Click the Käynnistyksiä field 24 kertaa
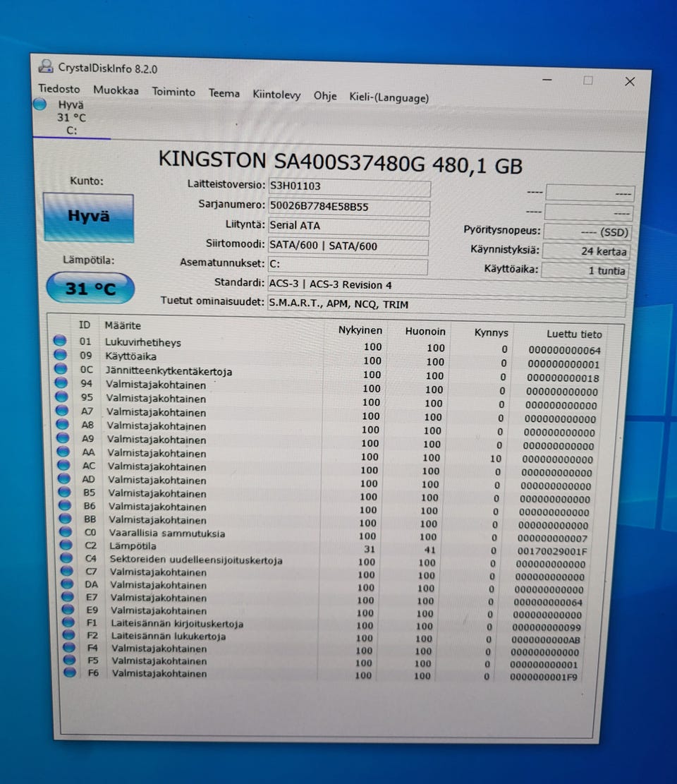This screenshot has height=784, width=677. click(587, 251)
